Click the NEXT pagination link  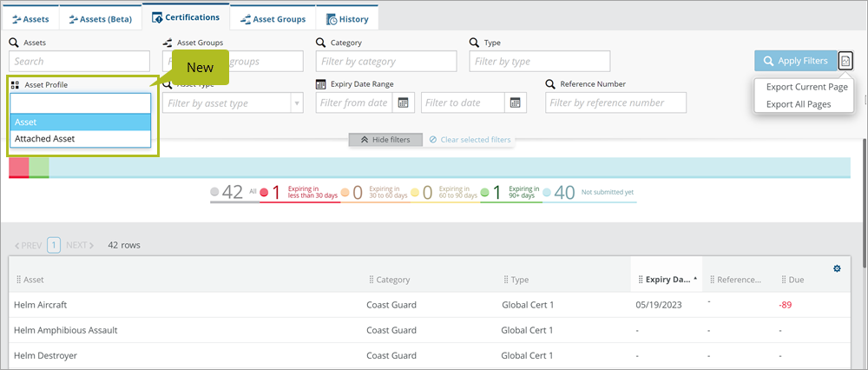click(x=80, y=245)
